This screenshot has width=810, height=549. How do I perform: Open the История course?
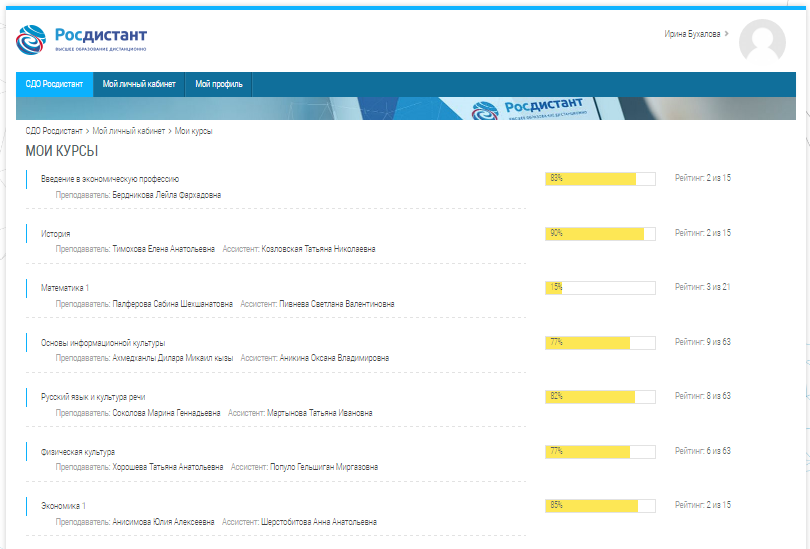(x=55, y=233)
